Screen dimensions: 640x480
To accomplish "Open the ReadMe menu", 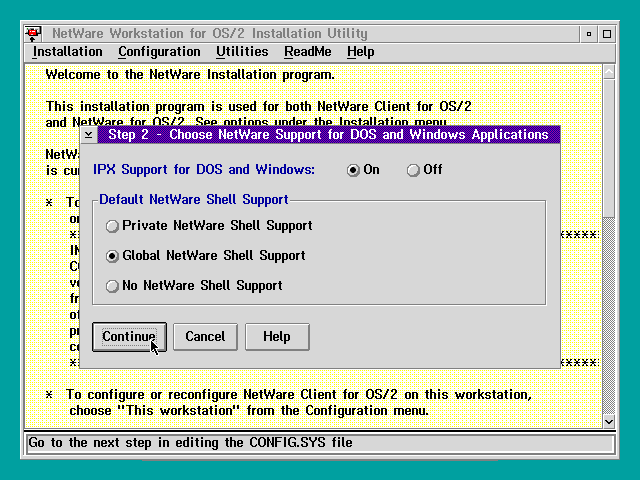I will (308, 52).
